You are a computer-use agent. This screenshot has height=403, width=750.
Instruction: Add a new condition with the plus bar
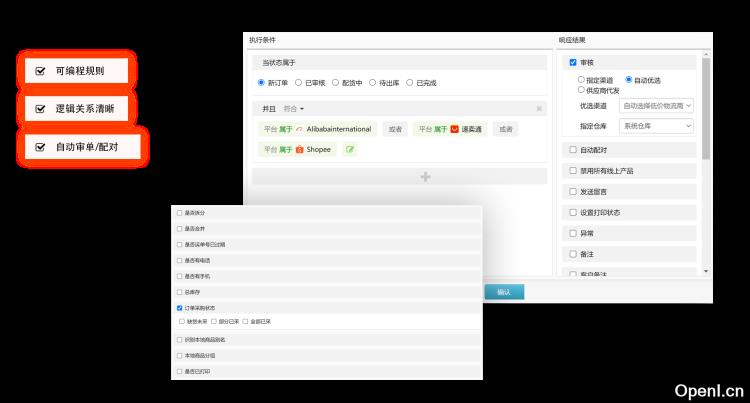(399, 177)
